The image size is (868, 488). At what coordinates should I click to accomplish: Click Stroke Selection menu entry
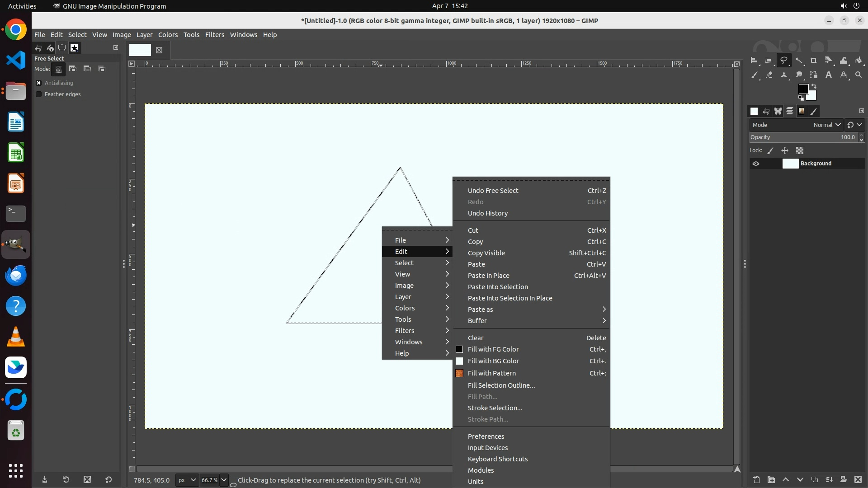coord(495,408)
